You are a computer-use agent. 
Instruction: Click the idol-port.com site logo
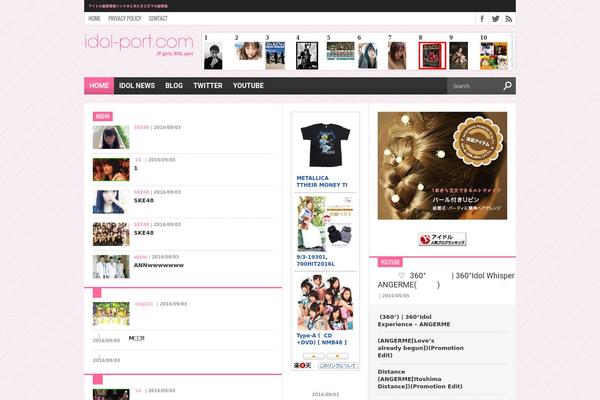139,44
